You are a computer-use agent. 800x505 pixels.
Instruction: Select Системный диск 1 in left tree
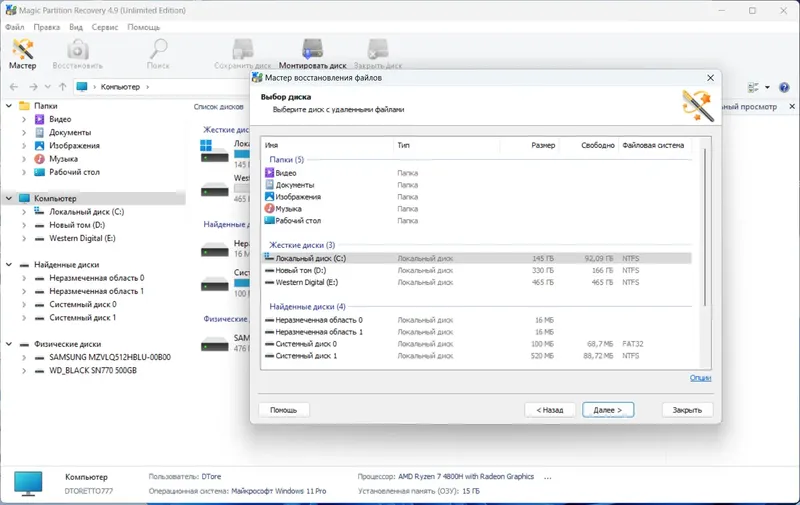click(83, 318)
